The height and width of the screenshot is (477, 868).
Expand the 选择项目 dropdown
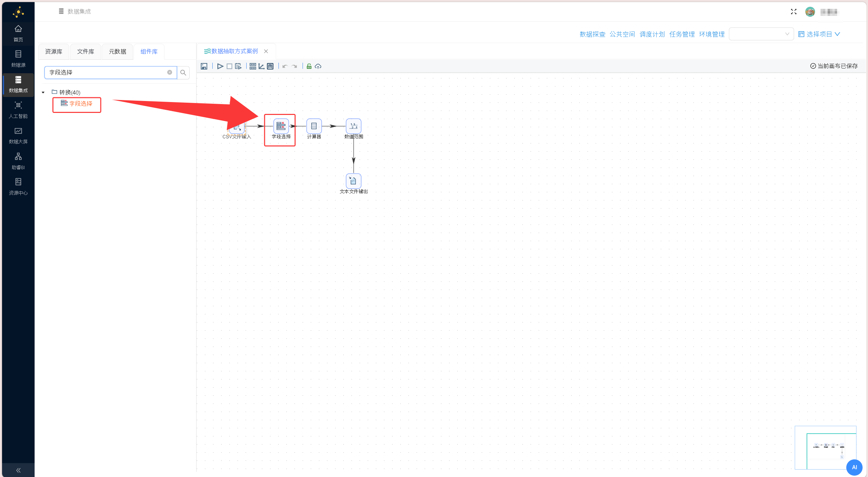click(x=819, y=34)
